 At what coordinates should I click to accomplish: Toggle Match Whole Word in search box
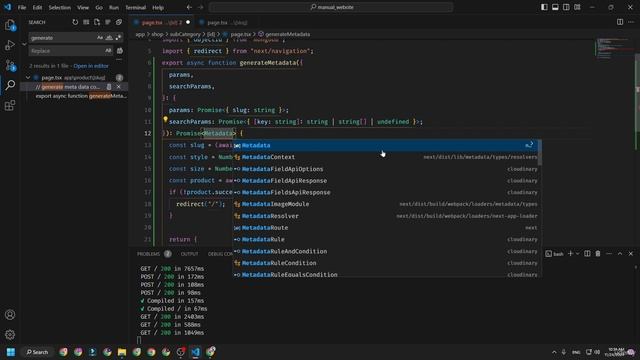109,38
